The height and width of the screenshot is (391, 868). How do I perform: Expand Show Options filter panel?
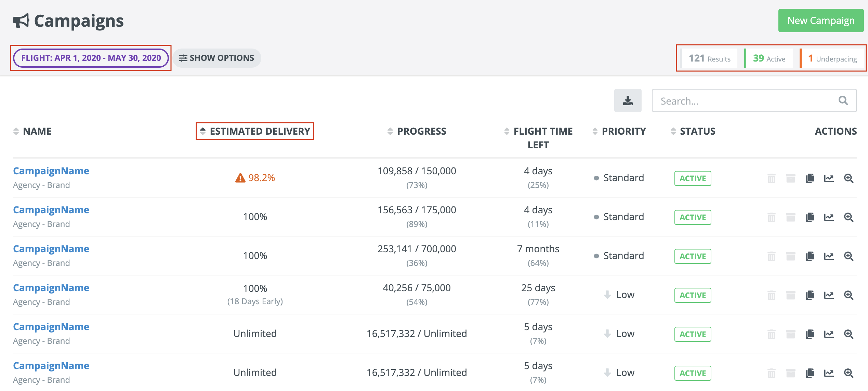coord(217,58)
